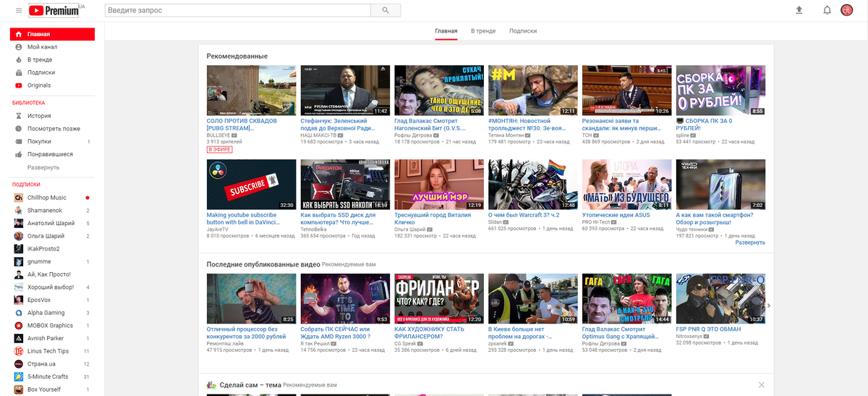Play the ФРИЛАНСЕР video thumbnail
This screenshot has width=868, height=396.
(439, 299)
